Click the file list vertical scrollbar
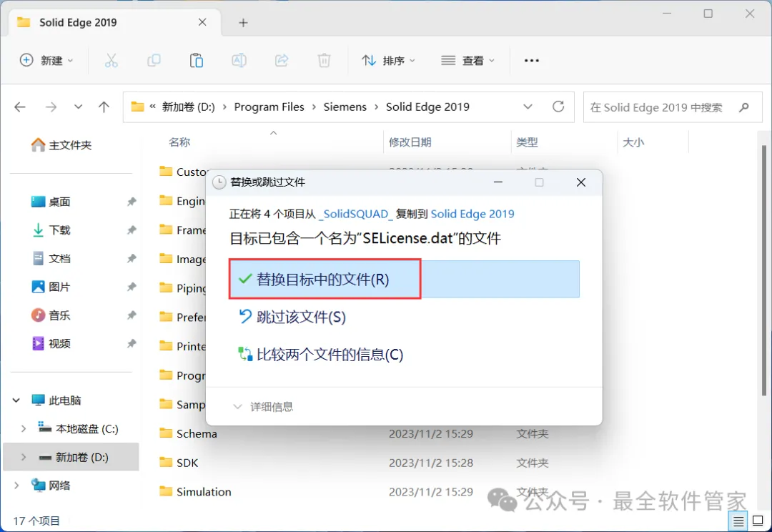This screenshot has width=772, height=532. [x=763, y=271]
